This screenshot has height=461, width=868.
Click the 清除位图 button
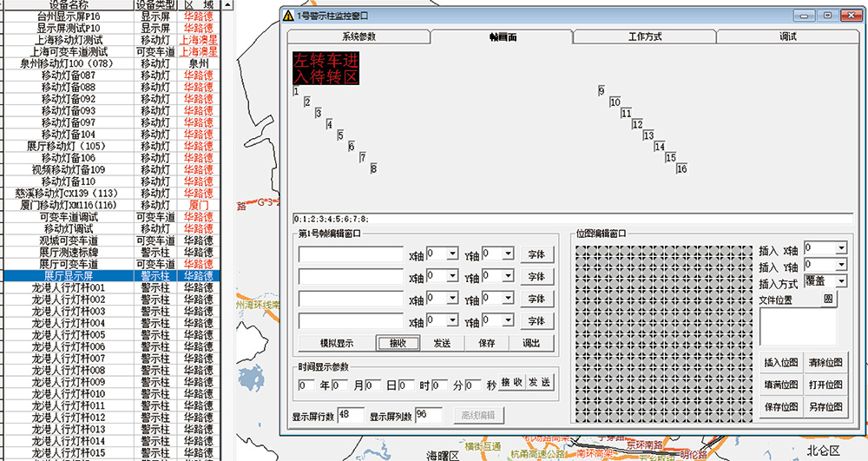[824, 362]
